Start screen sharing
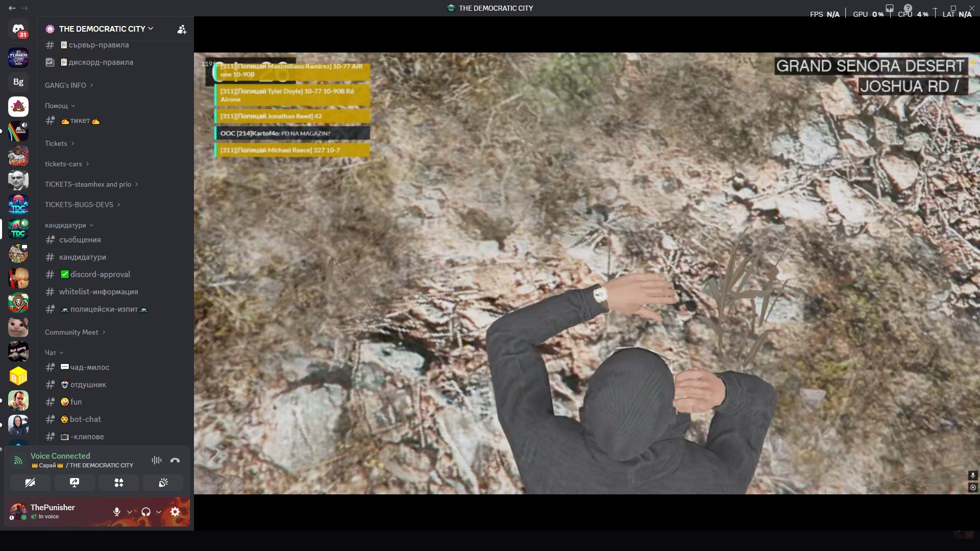 (75, 483)
